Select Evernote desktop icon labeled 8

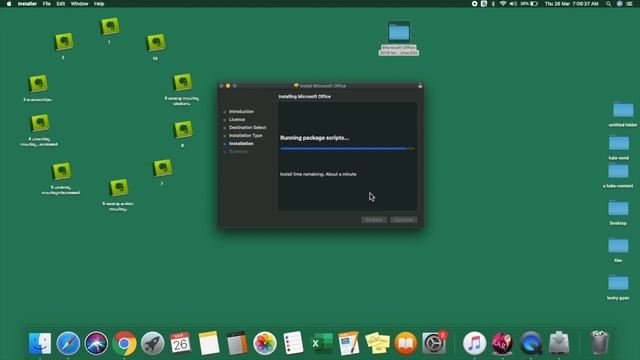[x=183, y=129]
